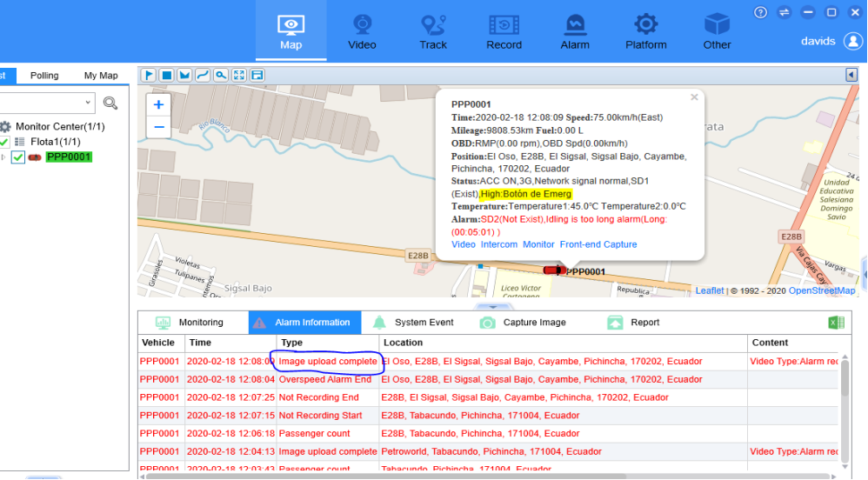Close the PPP0001 info popup
The image size is (868, 480).
click(694, 97)
